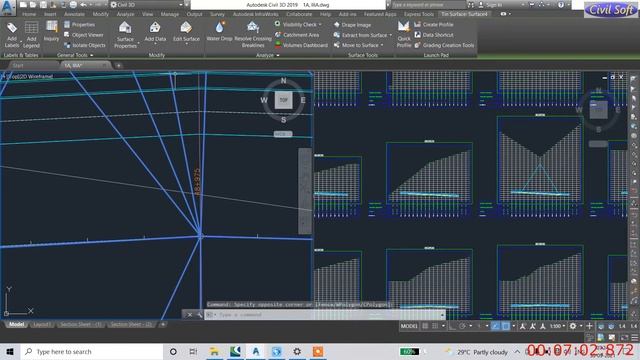
Task: Open Surface Properties
Action: pos(125,35)
